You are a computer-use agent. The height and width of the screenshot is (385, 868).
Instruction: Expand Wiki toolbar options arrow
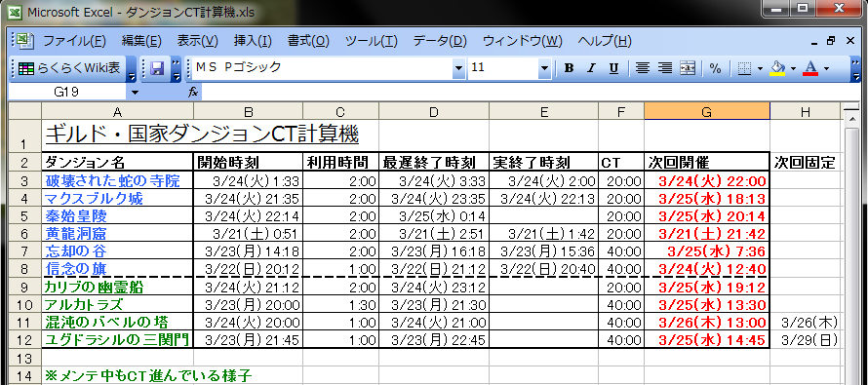pos(132,68)
